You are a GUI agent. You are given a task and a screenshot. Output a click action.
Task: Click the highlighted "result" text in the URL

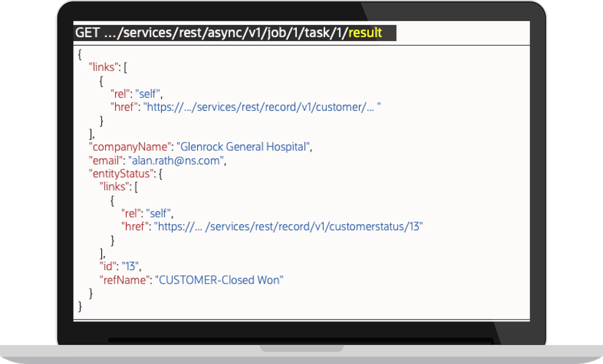coord(364,33)
